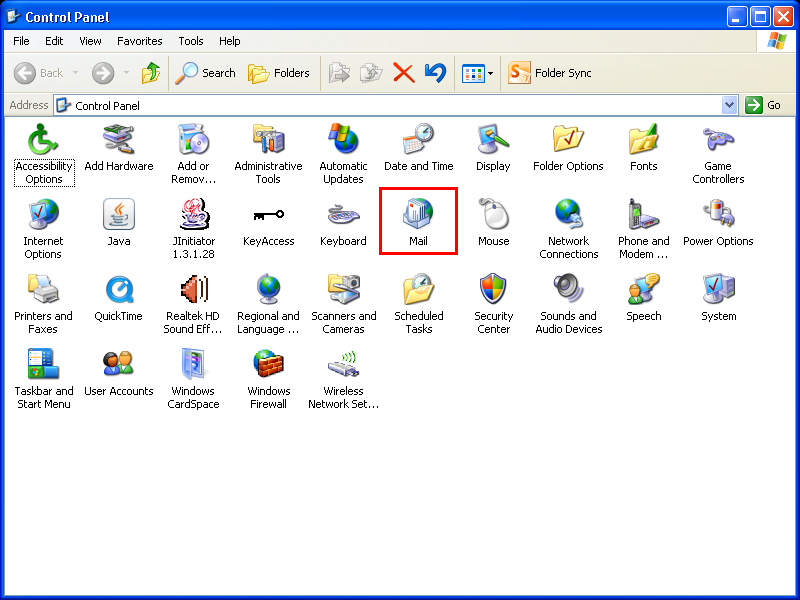Click the Folder Sync button
Image resolution: width=800 pixels, height=600 pixels.
(550, 73)
